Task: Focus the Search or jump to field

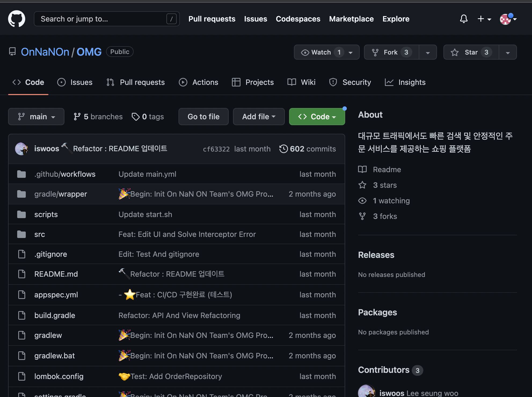Action: pos(102,19)
